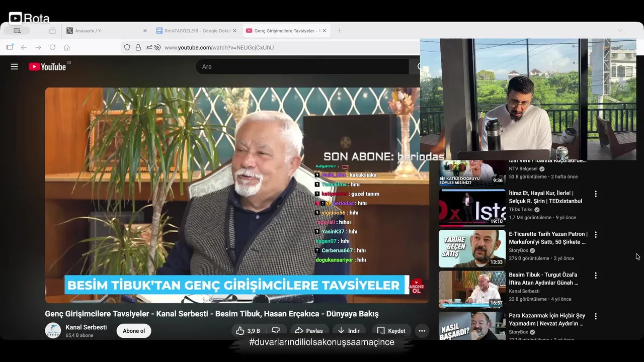
Task: Like the video with thumbs-up 3,9 B
Action: tap(248, 331)
